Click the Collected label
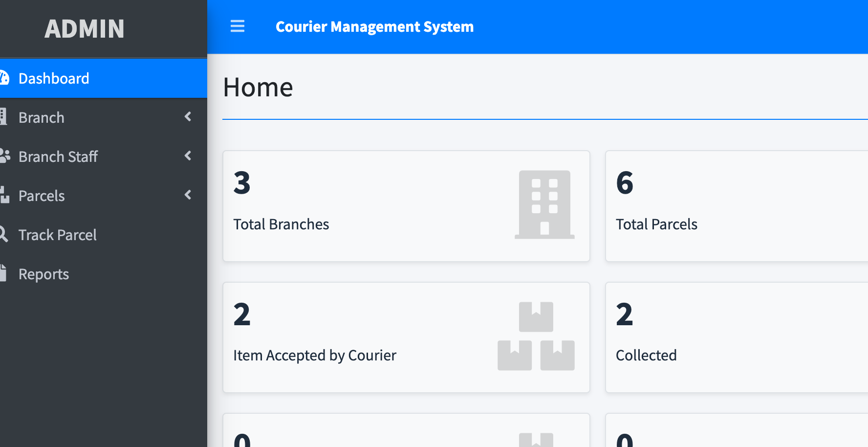The image size is (868, 447). [646, 355]
